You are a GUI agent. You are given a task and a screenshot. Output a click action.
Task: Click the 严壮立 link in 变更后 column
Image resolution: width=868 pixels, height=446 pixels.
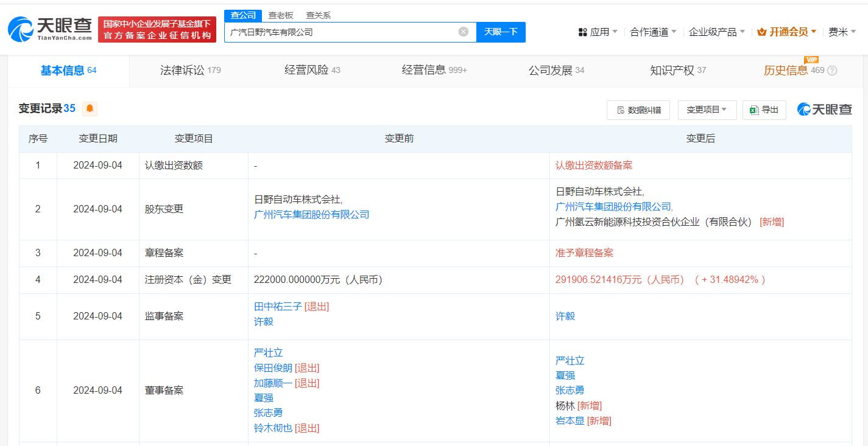coord(570,361)
